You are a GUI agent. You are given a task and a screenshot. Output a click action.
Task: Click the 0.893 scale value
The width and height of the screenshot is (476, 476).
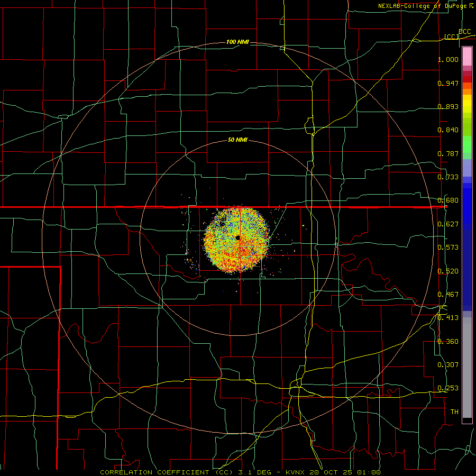point(448,106)
